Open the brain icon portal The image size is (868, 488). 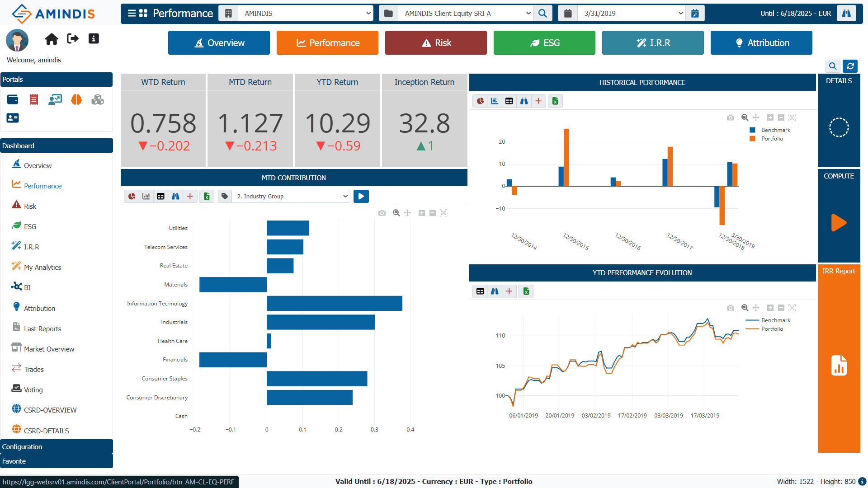click(76, 99)
